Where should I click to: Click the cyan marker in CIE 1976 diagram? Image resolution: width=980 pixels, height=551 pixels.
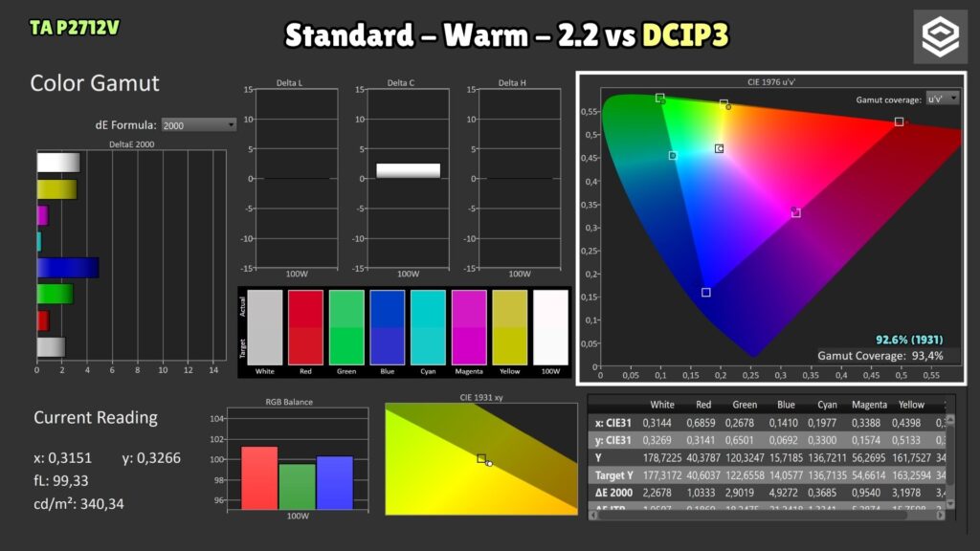click(x=673, y=156)
